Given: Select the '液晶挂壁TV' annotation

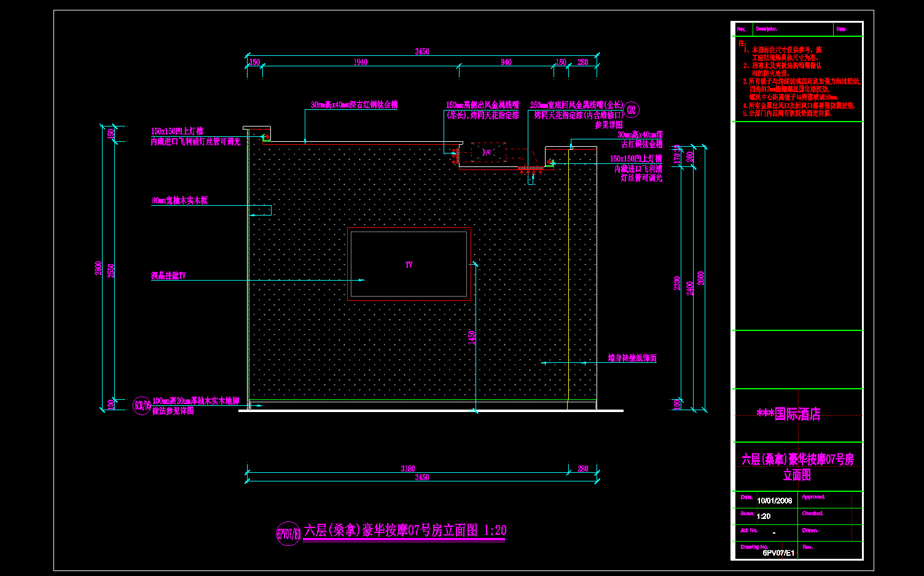Looking at the screenshot, I should pyautogui.click(x=168, y=276).
